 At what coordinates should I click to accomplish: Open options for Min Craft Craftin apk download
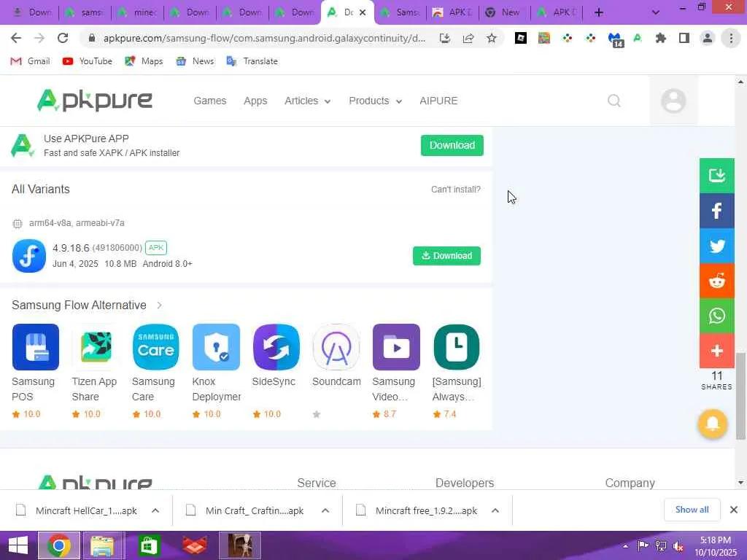point(325,510)
